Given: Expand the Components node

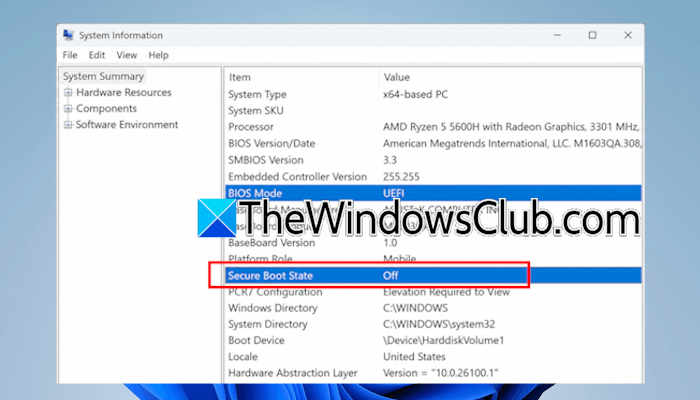Looking at the screenshot, I should coord(68,108).
